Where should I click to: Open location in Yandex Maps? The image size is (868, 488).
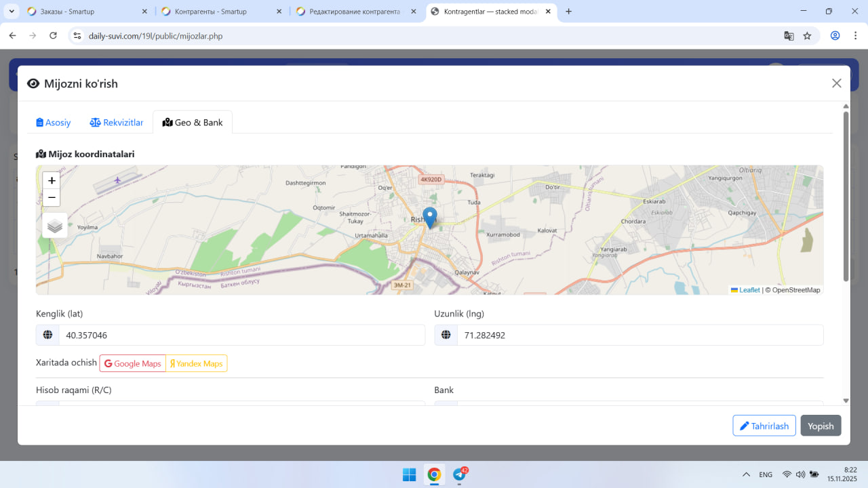click(196, 363)
